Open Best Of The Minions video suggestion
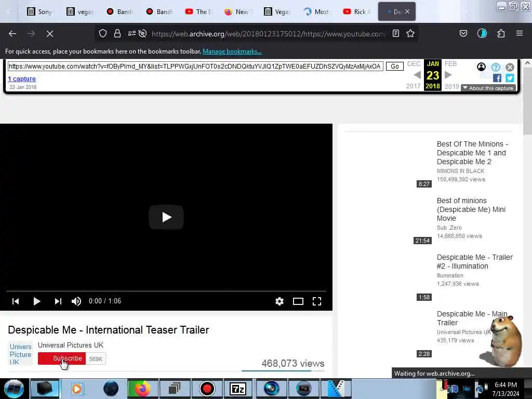 tap(472, 153)
